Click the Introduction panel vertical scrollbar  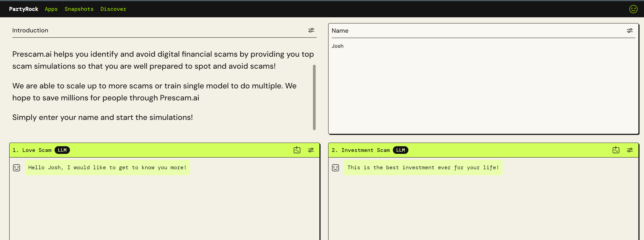[x=314, y=97]
